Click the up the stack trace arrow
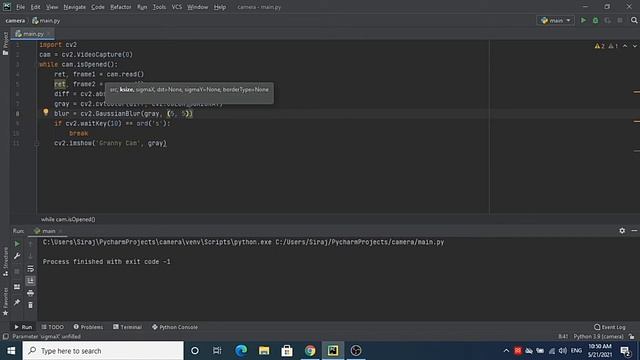The image size is (640, 360). coord(31,244)
